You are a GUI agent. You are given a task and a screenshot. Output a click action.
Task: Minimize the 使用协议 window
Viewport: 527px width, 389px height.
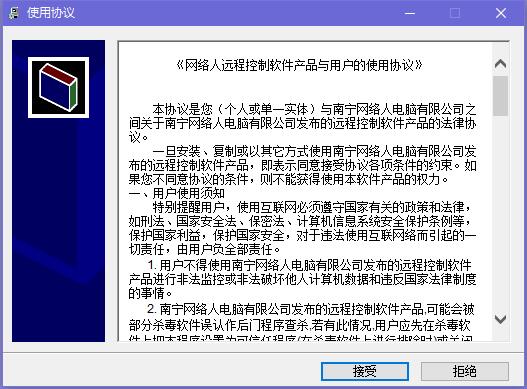pos(410,13)
